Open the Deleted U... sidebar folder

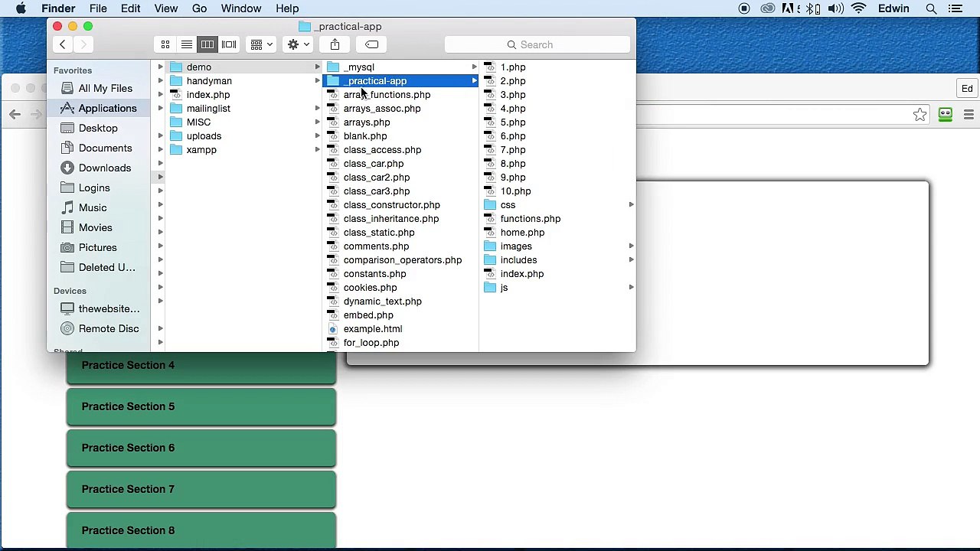pyautogui.click(x=98, y=267)
